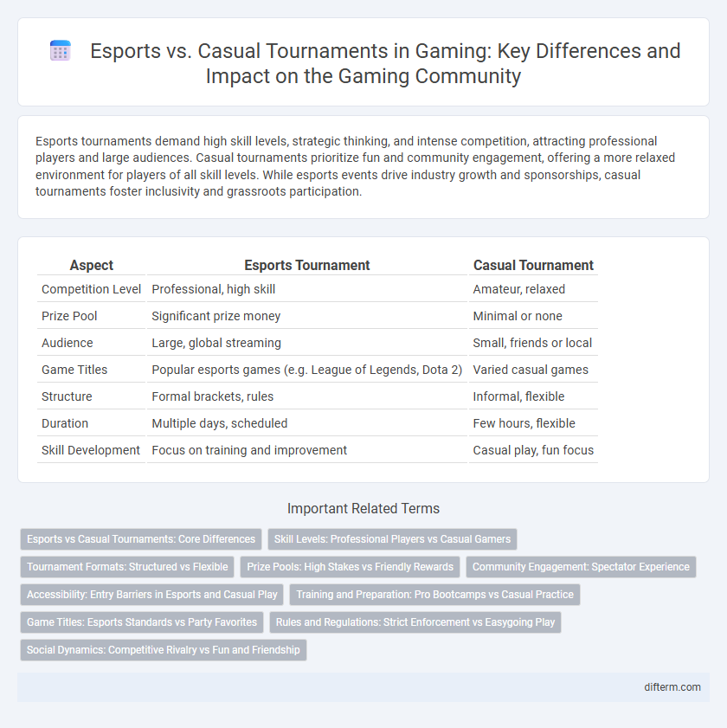This screenshot has width=727, height=728.
Task: Select the 'Informal, flexible' cell
Action: (533, 396)
